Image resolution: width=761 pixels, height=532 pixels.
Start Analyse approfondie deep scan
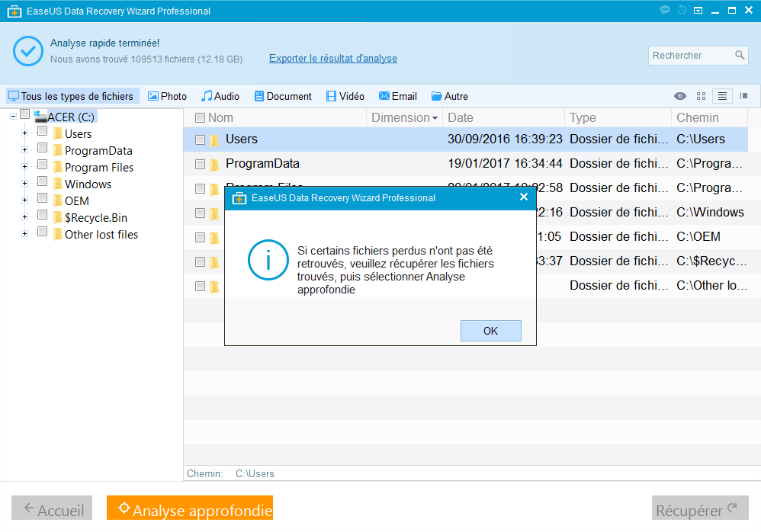(x=190, y=508)
